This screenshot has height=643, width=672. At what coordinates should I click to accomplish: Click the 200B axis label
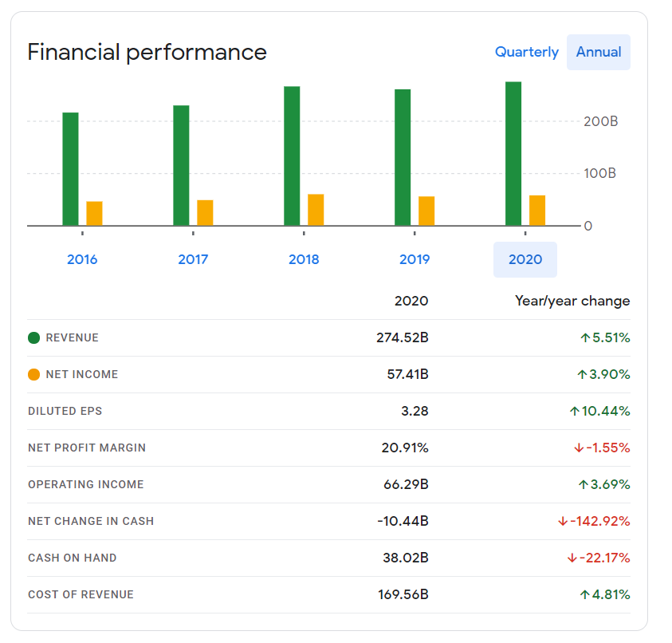pos(601,121)
